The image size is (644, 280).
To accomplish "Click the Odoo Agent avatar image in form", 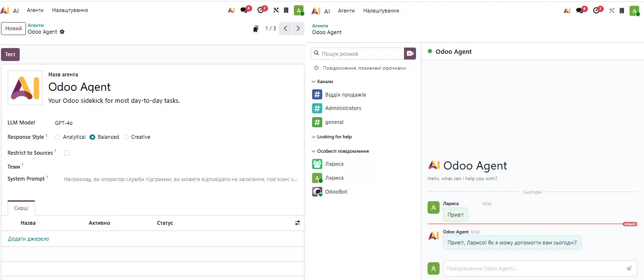I will click(x=25, y=88).
